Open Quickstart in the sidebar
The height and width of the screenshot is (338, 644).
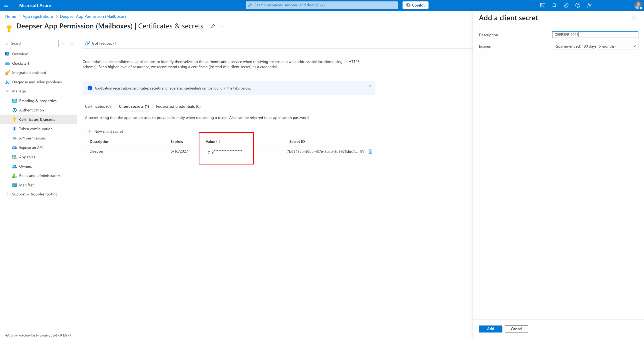(21, 63)
